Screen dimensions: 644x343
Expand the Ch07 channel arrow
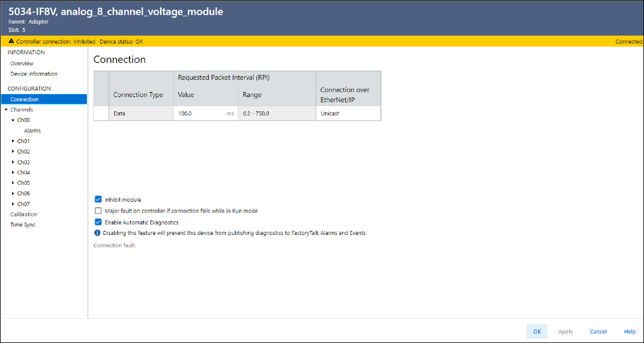coord(13,204)
